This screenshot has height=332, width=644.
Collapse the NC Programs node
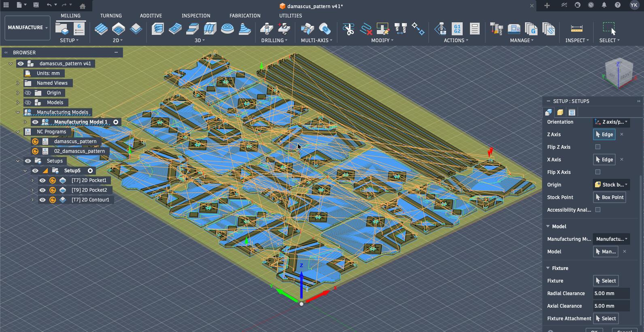point(18,132)
